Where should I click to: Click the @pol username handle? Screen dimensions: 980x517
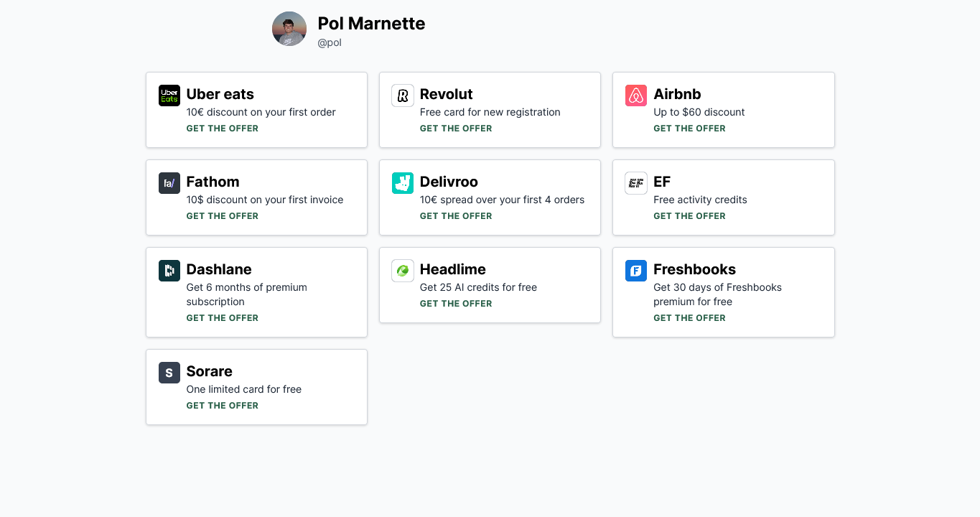coord(330,43)
